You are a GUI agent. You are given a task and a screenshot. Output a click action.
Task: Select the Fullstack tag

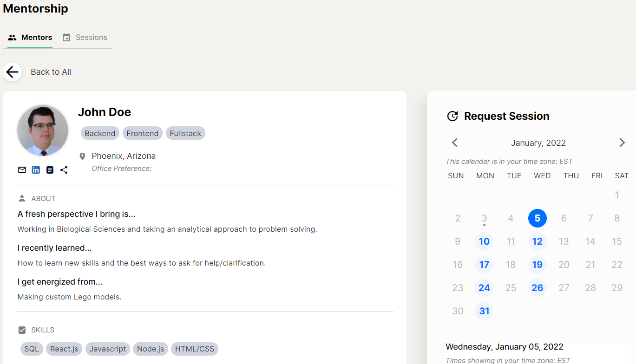pos(185,133)
